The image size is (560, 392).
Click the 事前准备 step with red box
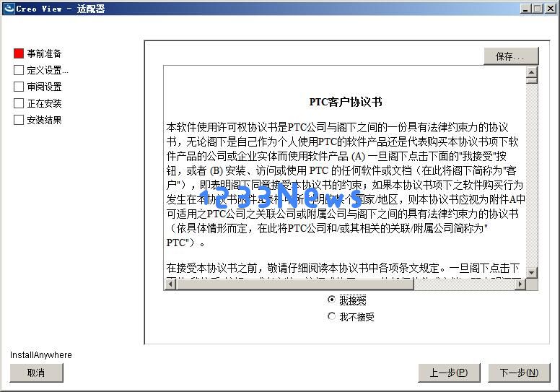[38, 53]
